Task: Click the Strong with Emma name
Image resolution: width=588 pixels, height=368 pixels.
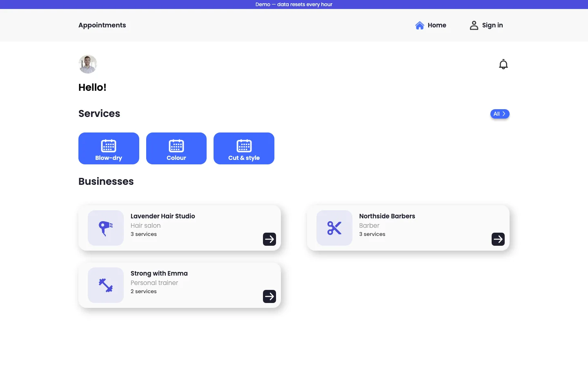Action: [159, 273]
